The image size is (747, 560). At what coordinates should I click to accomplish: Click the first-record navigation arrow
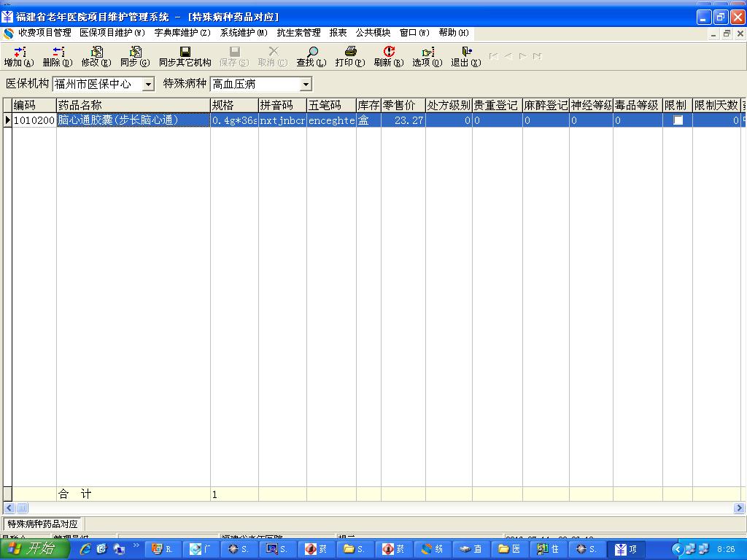[x=494, y=56]
